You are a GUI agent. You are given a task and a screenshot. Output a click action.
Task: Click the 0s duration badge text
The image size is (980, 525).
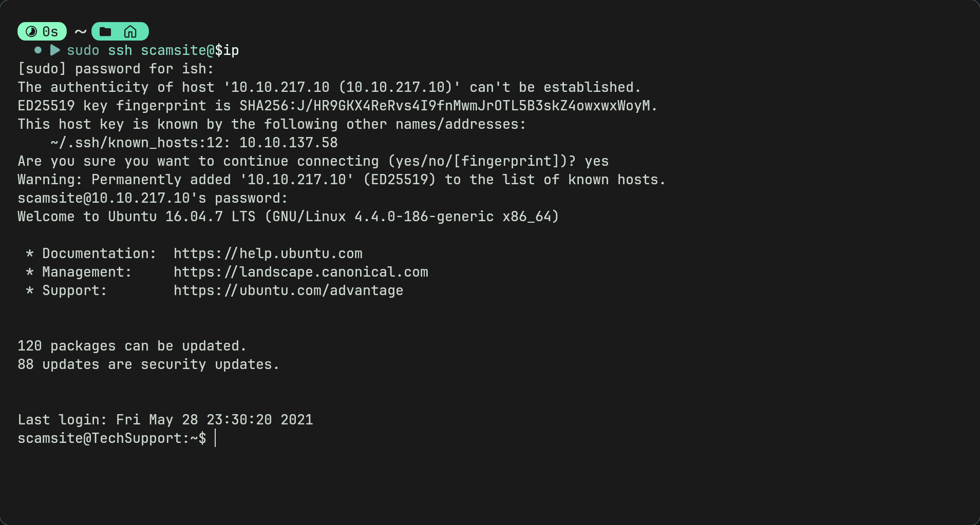click(50, 32)
